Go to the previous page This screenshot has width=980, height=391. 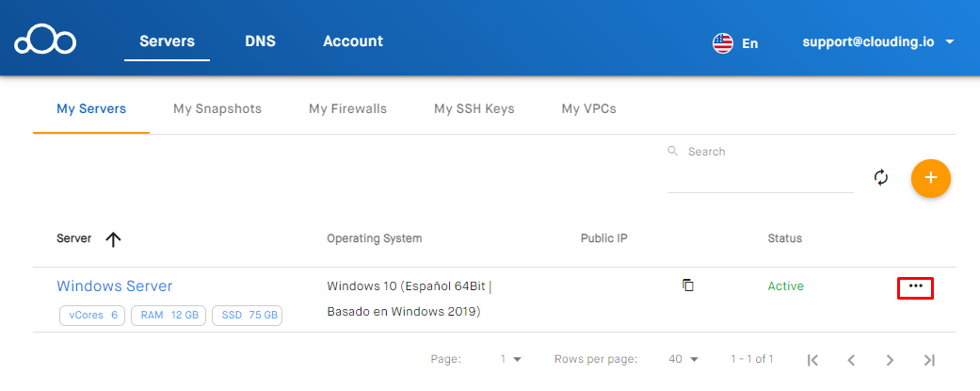click(851, 360)
